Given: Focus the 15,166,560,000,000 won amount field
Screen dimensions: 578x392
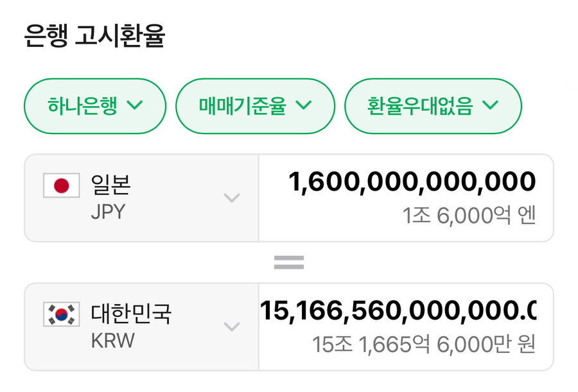Looking at the screenshot, I should coord(398,311).
